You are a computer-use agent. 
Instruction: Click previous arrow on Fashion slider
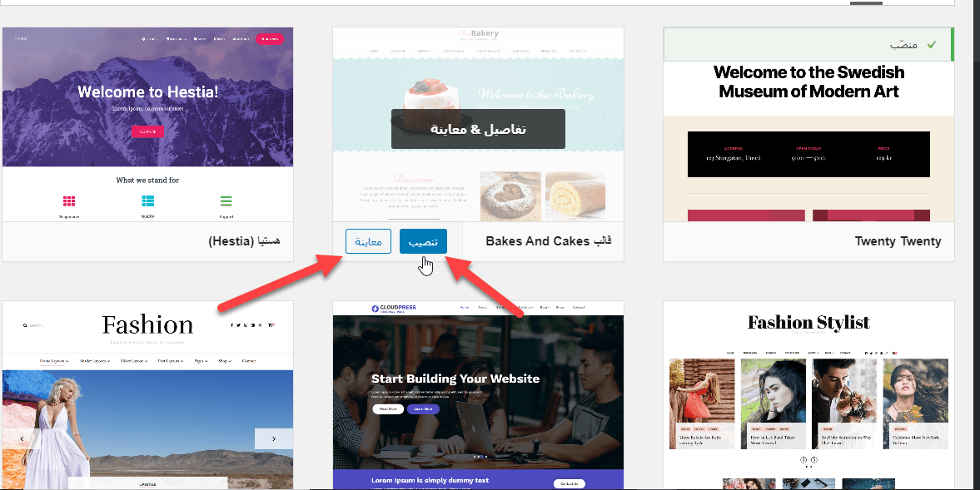[22, 438]
